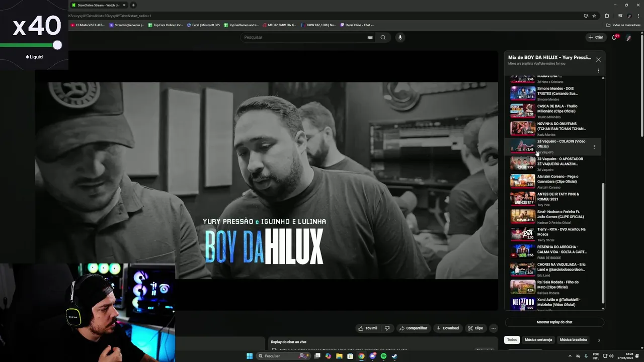Play Xand Avião - Melzinho video
Screen dimensions: 644x362
pos(553,303)
